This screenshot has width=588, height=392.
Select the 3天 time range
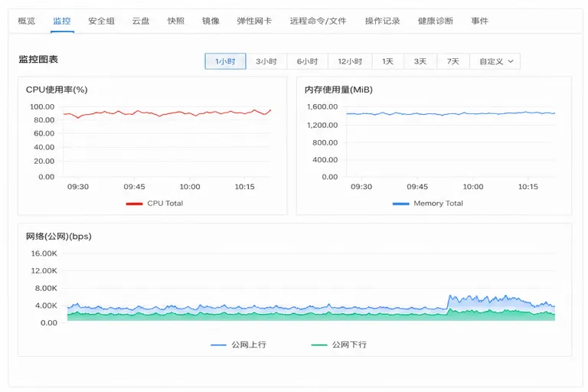pyautogui.click(x=420, y=61)
